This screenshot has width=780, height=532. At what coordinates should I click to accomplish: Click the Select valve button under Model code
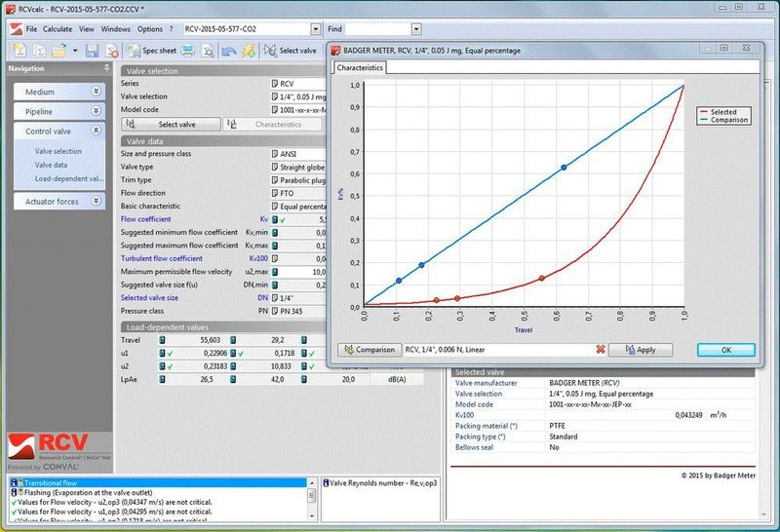172,125
